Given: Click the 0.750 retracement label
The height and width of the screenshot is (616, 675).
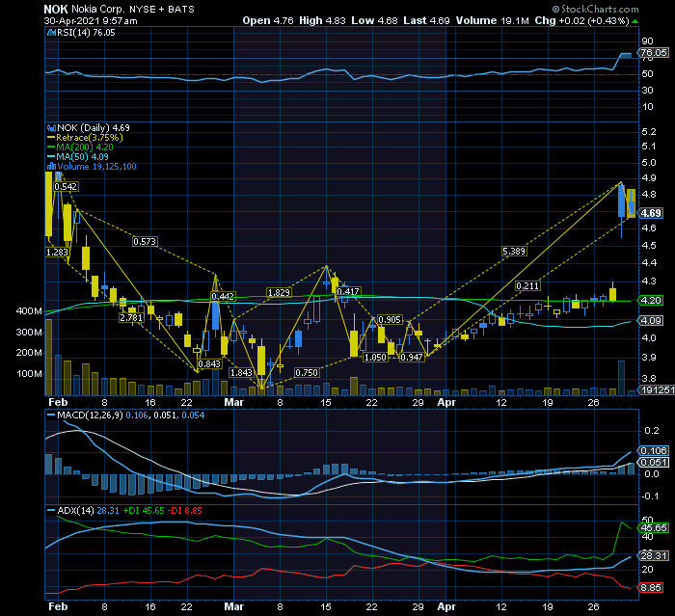Looking at the screenshot, I should 307,373.
